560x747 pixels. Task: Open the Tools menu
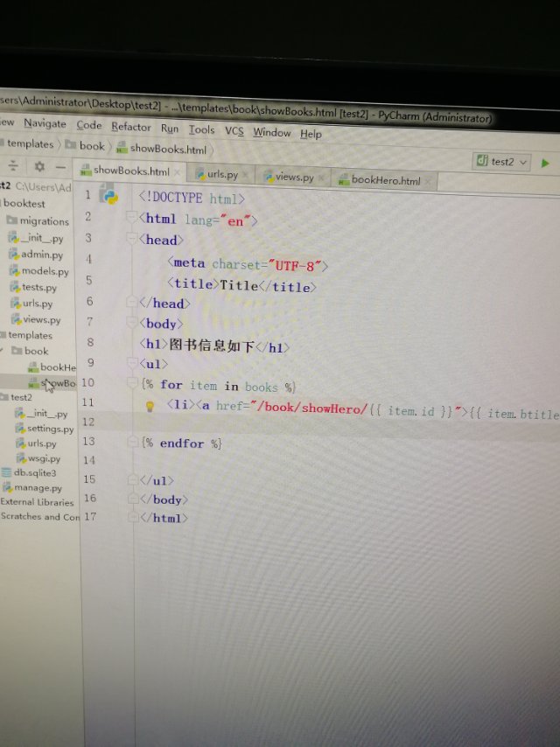[201, 129]
